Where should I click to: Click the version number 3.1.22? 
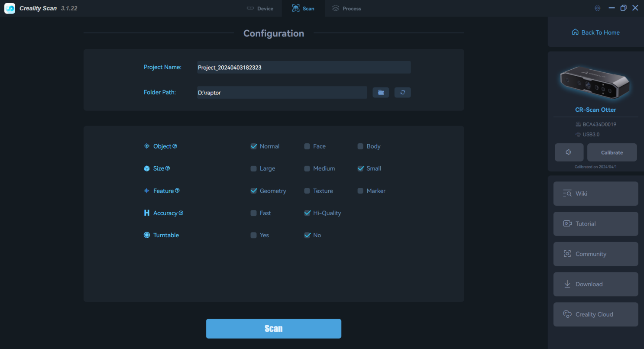coord(69,8)
